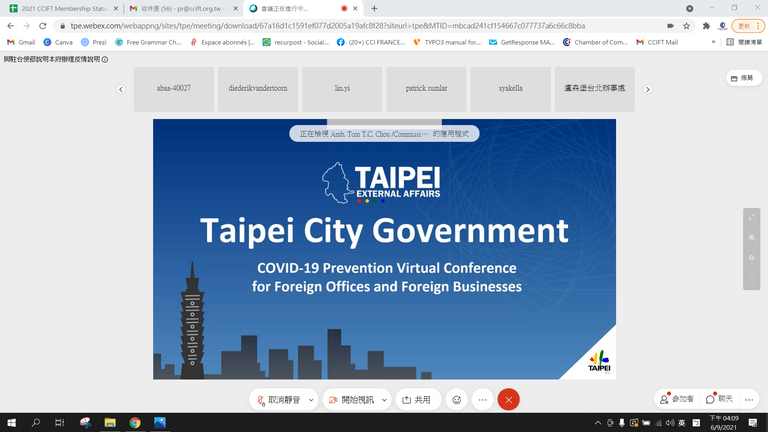Open the Layout button at top right

(741, 78)
